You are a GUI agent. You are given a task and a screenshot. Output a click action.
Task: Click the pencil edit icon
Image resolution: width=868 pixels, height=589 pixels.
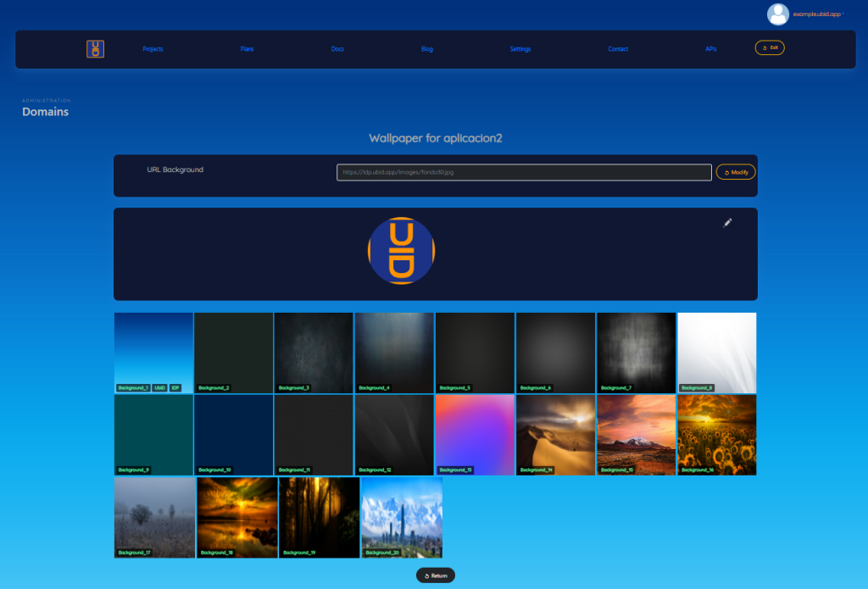point(727,223)
